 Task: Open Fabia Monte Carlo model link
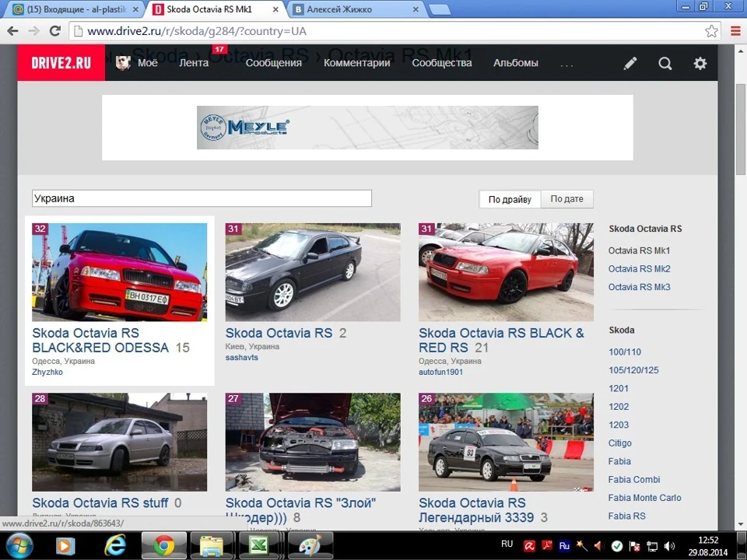(644, 498)
